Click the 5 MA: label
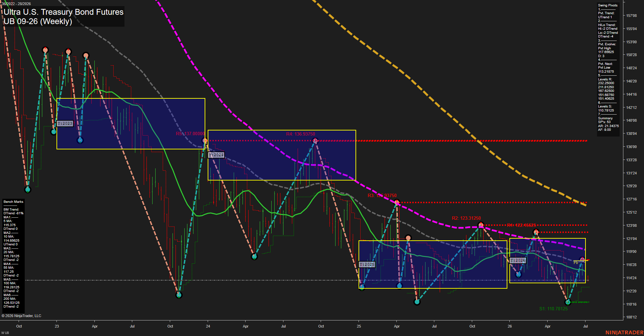 click(x=8, y=221)
